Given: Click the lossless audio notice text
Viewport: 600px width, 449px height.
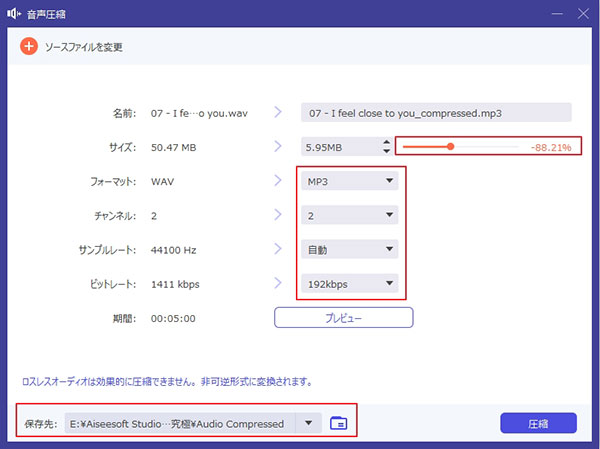Looking at the screenshot, I should (x=167, y=382).
